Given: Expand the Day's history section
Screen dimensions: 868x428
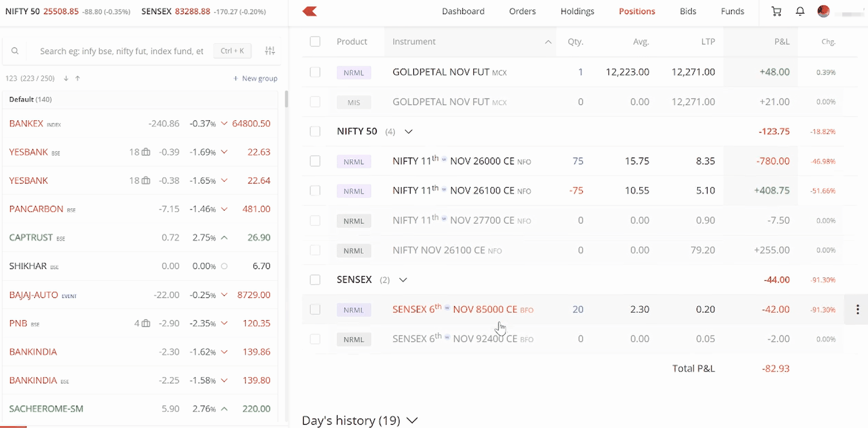Looking at the screenshot, I should pyautogui.click(x=412, y=420).
